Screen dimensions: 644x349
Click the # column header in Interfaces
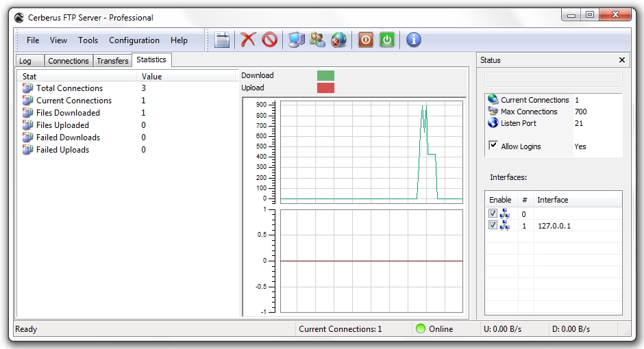525,200
